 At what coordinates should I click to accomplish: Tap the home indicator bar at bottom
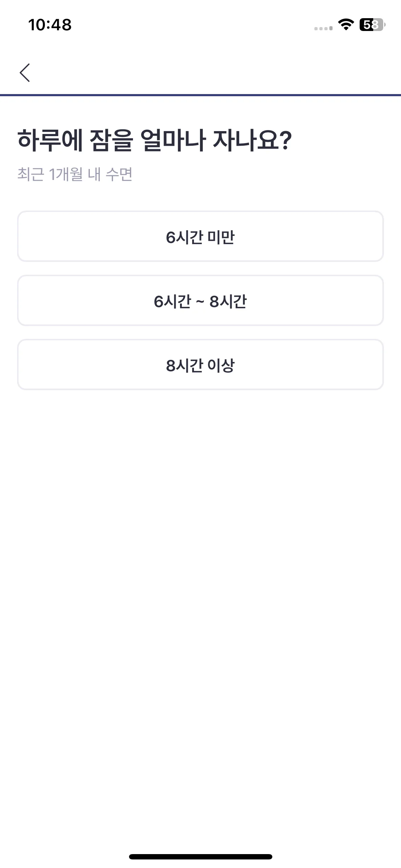tap(201, 857)
